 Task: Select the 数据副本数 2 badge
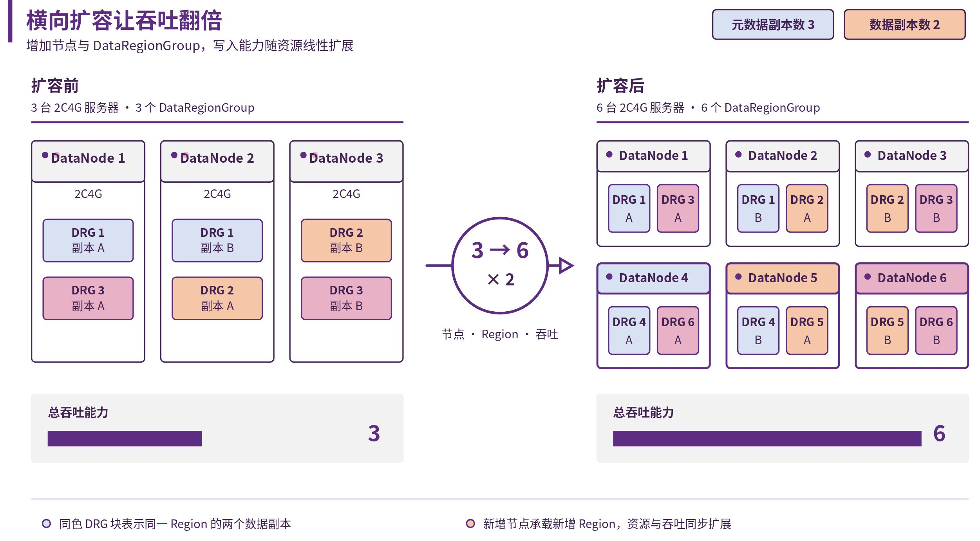coord(904,25)
